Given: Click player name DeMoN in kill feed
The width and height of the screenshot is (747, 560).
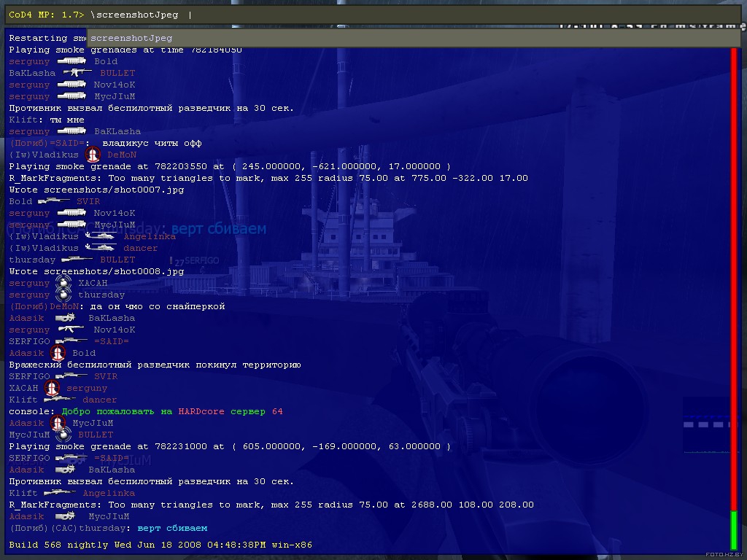Looking at the screenshot, I should 122,155.
